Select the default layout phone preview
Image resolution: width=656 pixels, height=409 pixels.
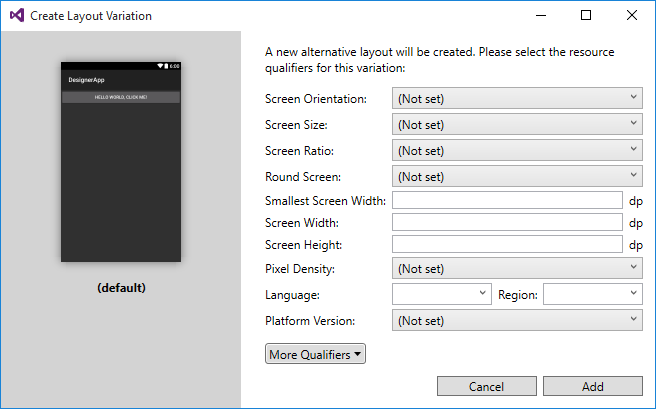121,161
